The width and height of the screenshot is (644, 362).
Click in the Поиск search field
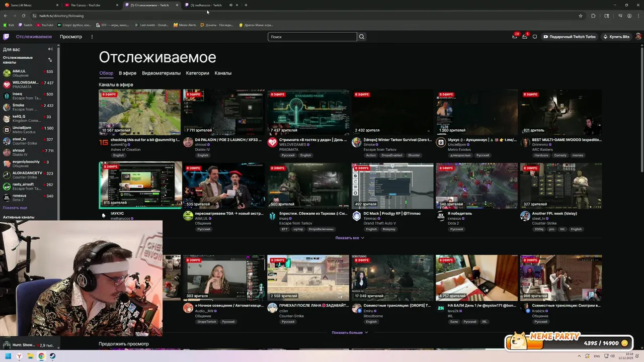pos(312,37)
